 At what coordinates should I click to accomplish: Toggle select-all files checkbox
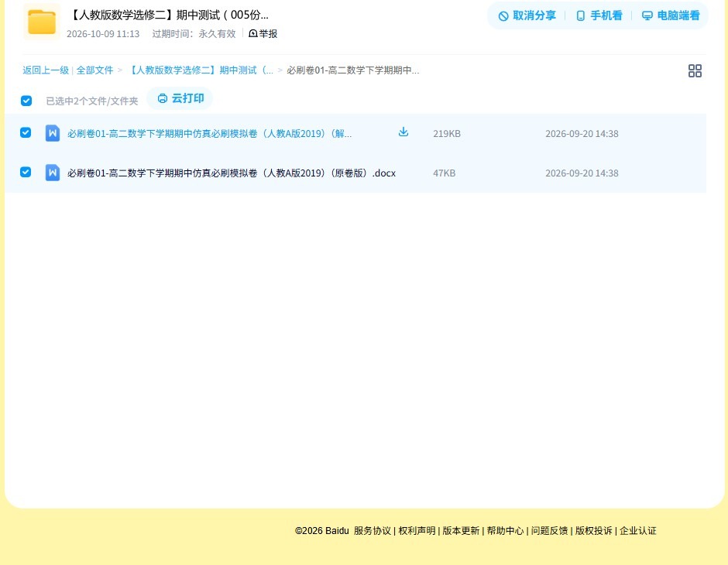tap(26, 101)
